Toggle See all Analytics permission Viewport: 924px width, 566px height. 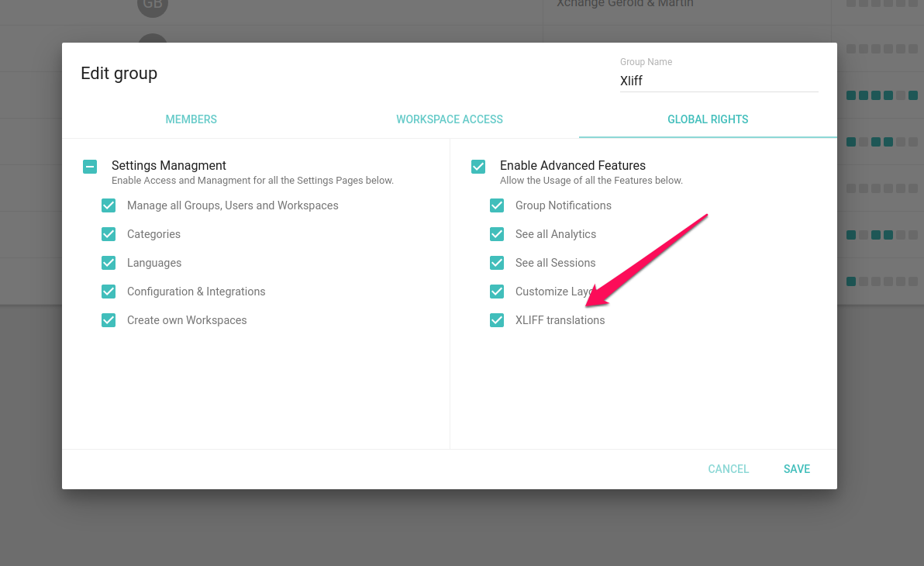(497, 234)
